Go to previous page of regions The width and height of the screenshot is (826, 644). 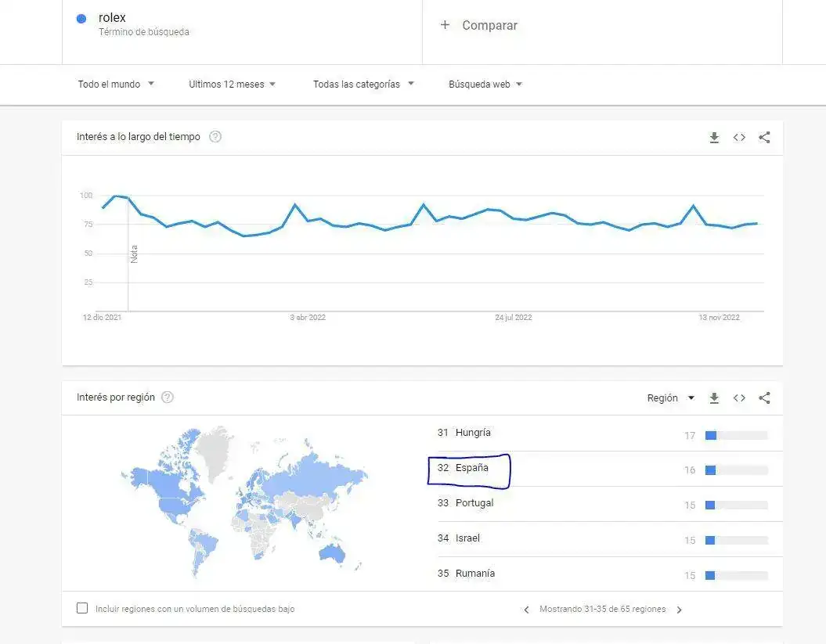tap(526, 610)
